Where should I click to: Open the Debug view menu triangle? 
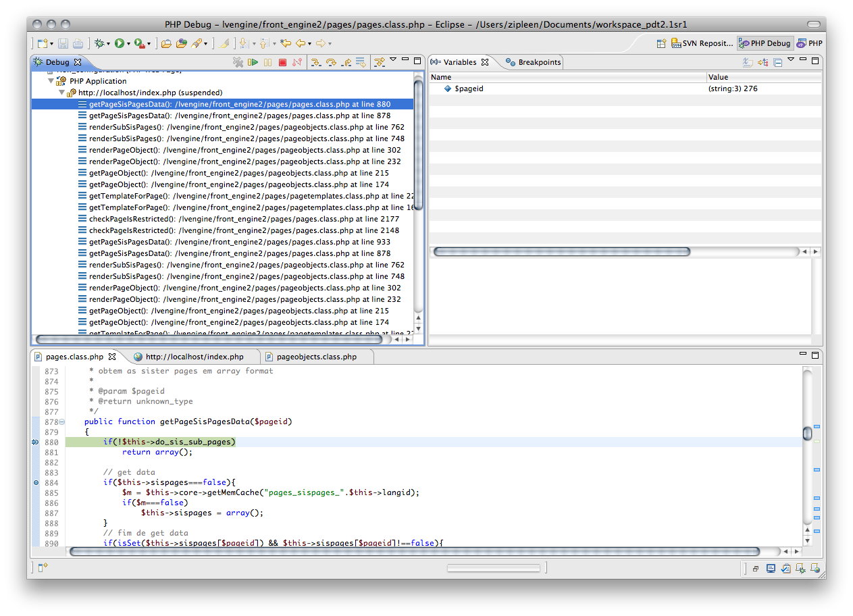(x=393, y=60)
